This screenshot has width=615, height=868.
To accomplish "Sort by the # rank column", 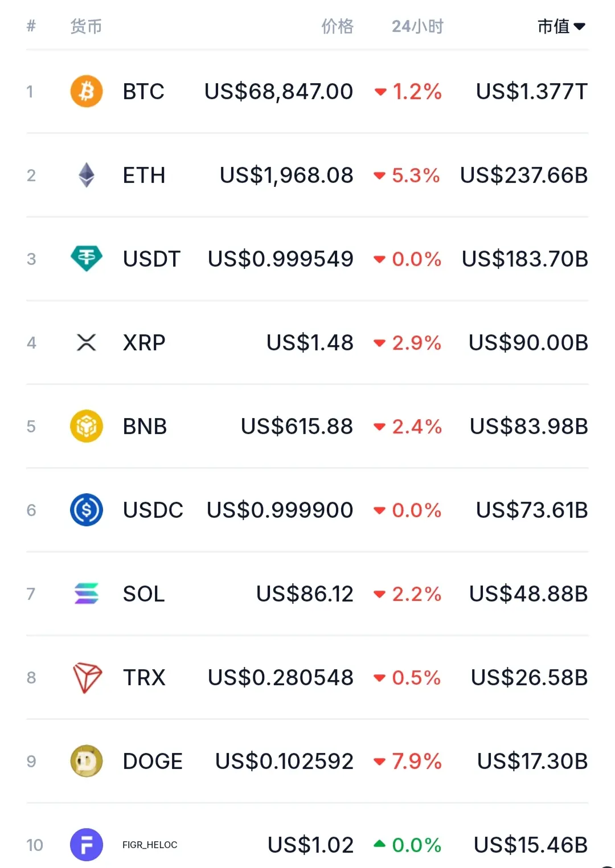I will 31,26.
